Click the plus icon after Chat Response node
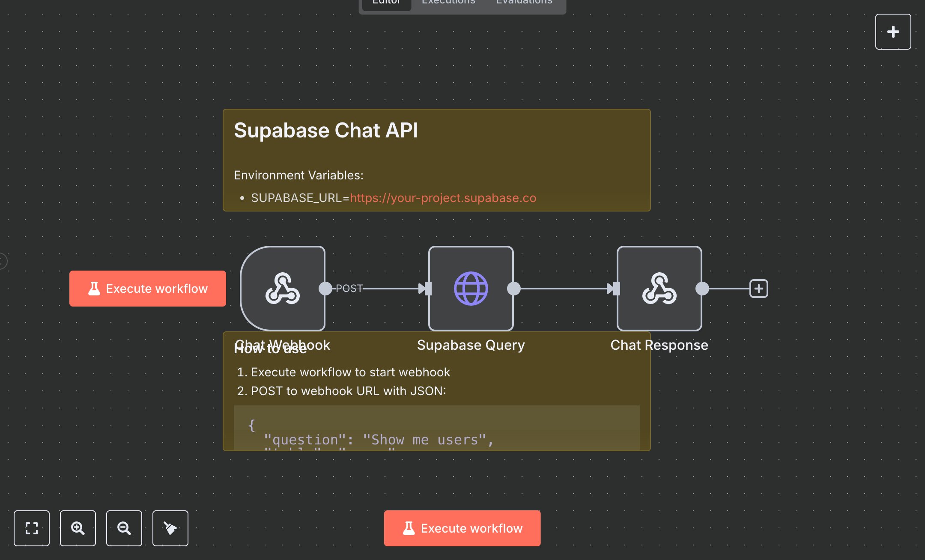 click(x=758, y=289)
